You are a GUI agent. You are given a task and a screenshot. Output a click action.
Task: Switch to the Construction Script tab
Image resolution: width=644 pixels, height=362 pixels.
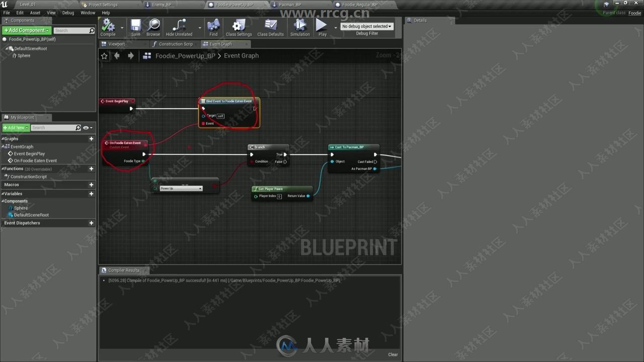pyautogui.click(x=175, y=44)
